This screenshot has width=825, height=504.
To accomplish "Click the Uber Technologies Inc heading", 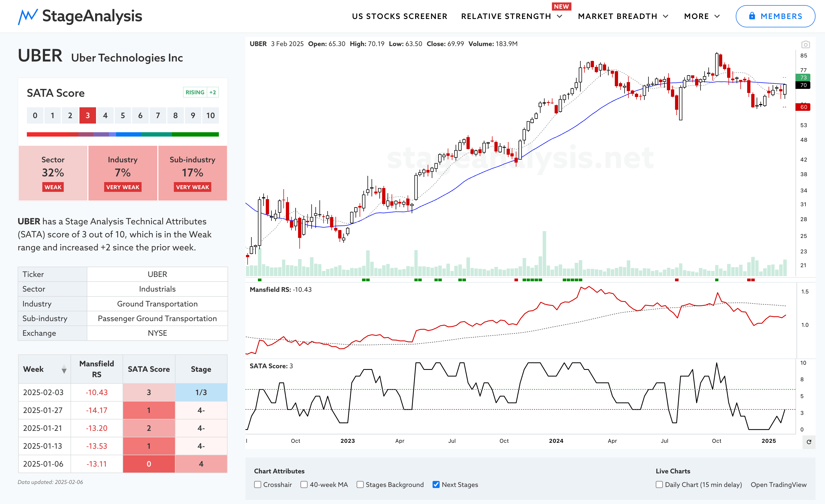I will coord(127,57).
